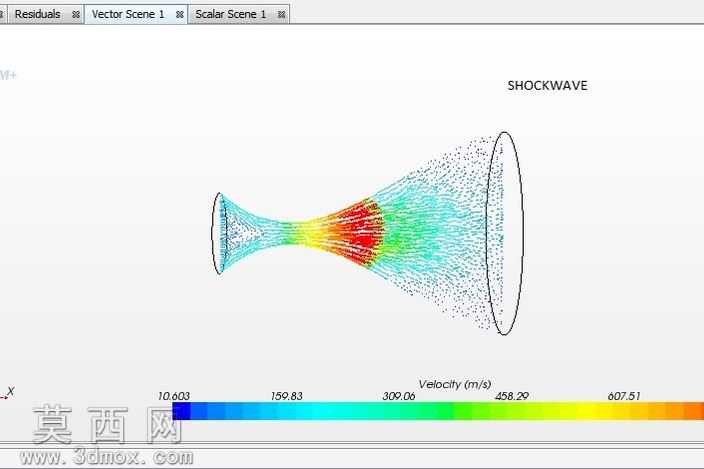
Task: Click the small inlet ellipse of the nozzle
Action: pyautogui.click(x=218, y=233)
